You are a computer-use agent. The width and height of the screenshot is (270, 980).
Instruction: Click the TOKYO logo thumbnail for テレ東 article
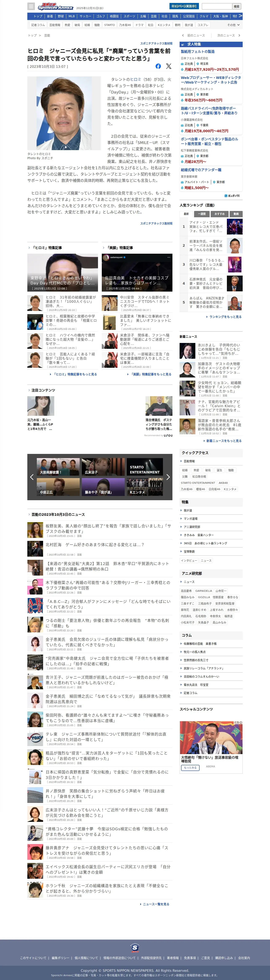35,738
